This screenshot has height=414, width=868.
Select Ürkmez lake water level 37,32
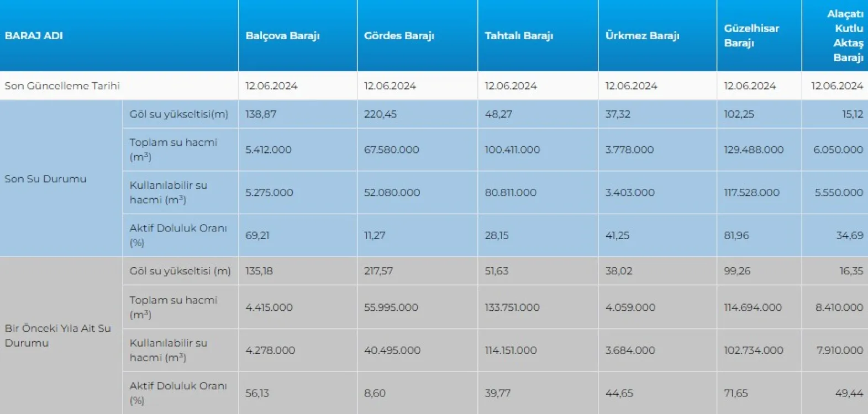tap(617, 114)
